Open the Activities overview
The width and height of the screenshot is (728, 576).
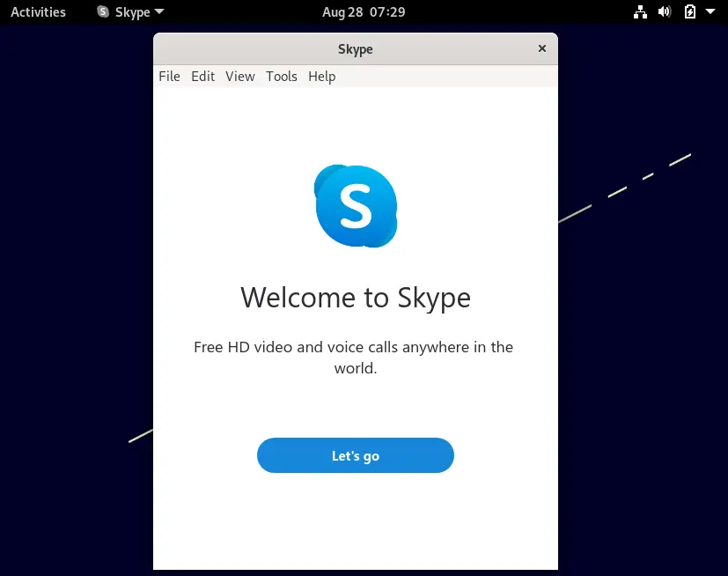click(x=38, y=12)
